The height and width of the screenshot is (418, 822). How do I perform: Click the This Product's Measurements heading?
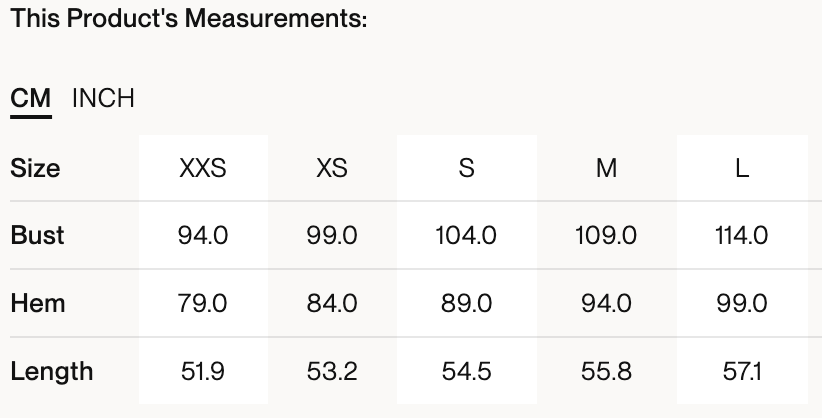(189, 19)
